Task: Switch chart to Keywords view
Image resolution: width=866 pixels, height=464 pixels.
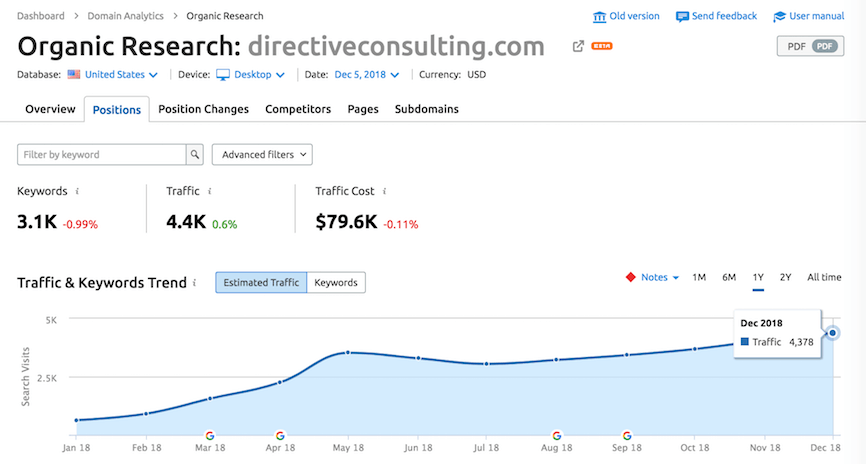Action: point(336,283)
